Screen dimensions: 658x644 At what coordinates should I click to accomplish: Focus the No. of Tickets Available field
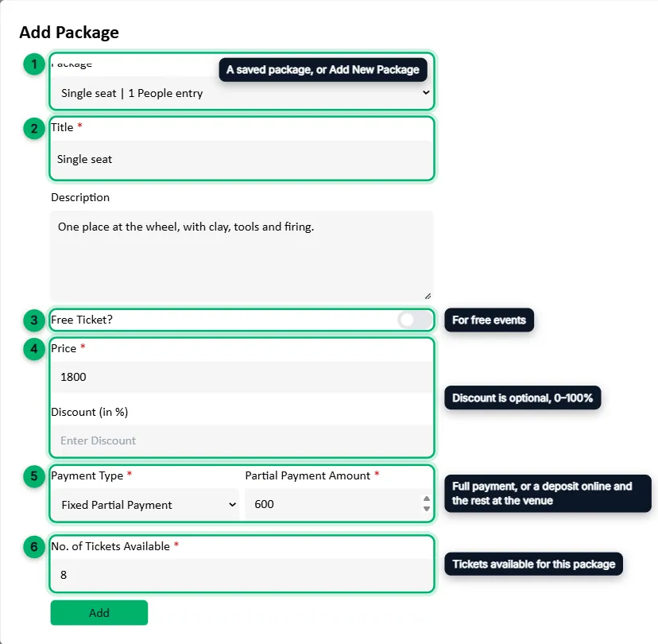pyautogui.click(x=242, y=575)
